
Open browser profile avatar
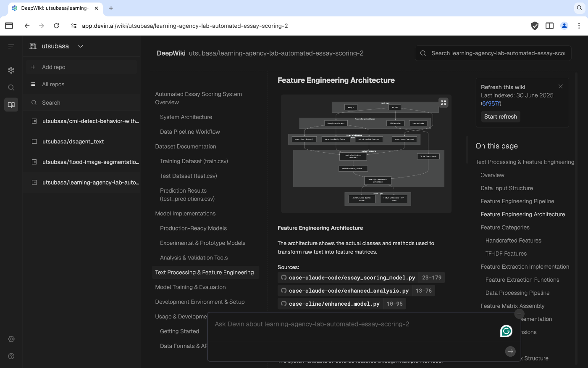point(564,26)
